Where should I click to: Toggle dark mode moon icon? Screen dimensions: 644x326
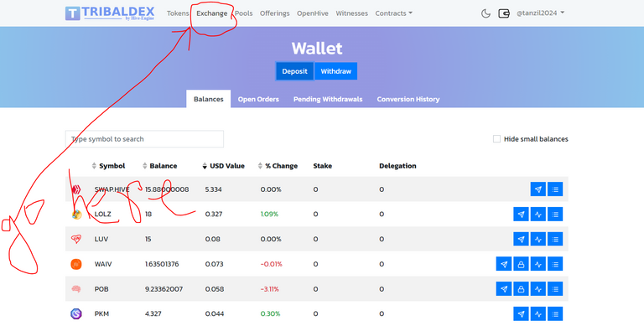click(486, 13)
